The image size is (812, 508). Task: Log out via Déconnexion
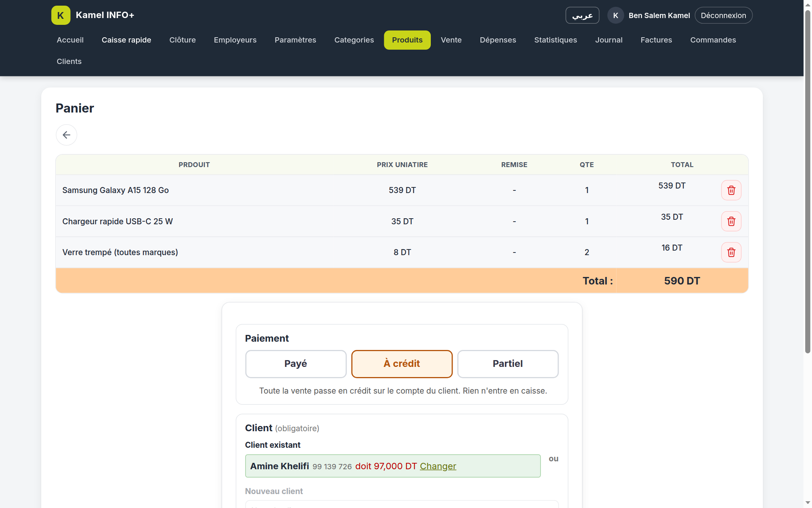(723, 15)
